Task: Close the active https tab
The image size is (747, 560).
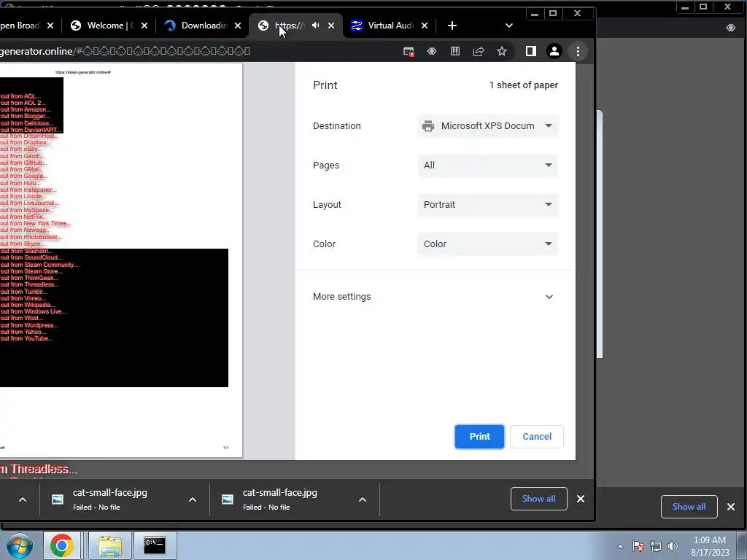Action: point(331,26)
